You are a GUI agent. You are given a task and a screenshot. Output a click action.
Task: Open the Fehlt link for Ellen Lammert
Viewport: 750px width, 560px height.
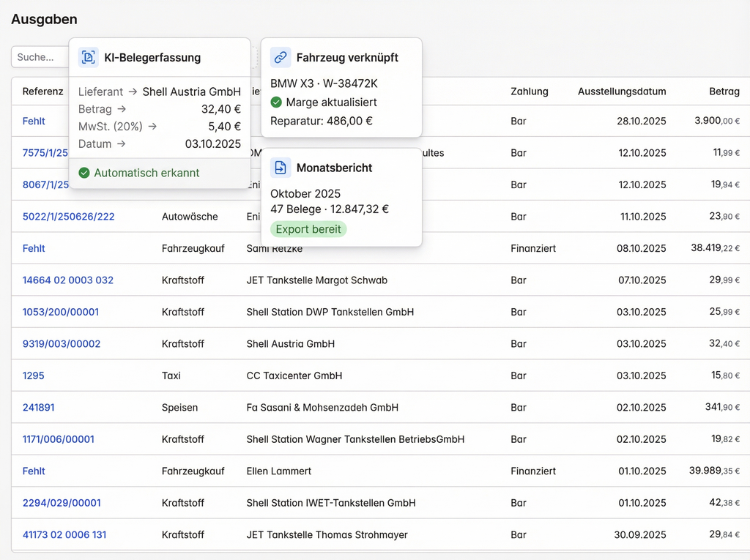34,471
